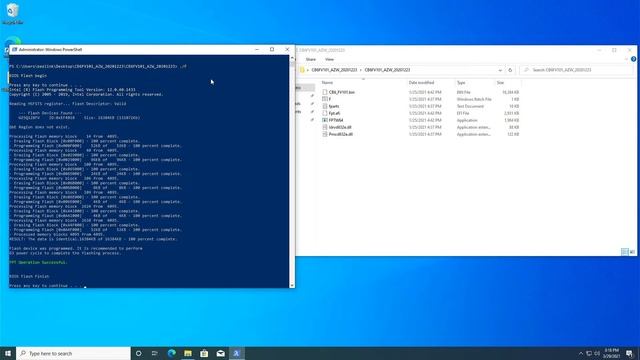
Task: Open File Explorer help icon
Action: tap(633, 59)
